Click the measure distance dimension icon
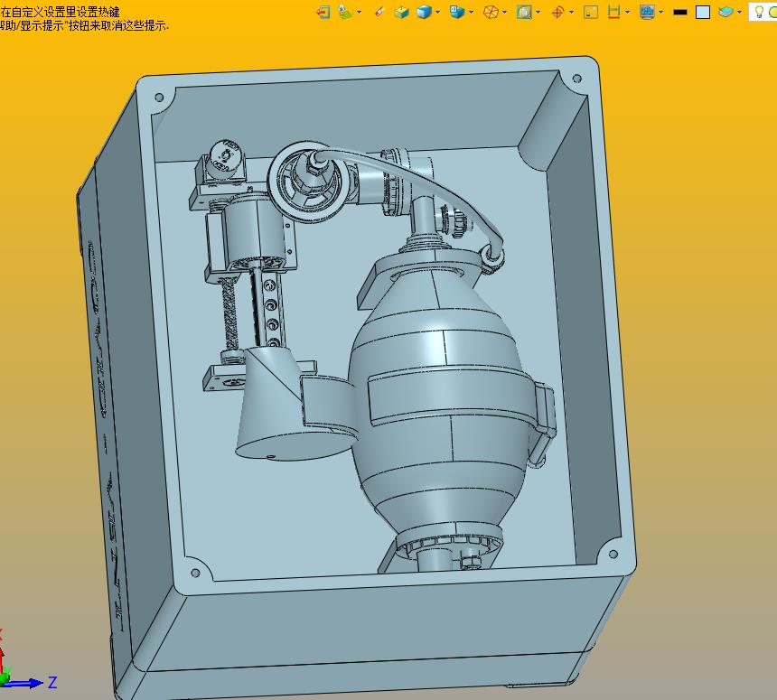Screen dimensions: 777x700 614,12
